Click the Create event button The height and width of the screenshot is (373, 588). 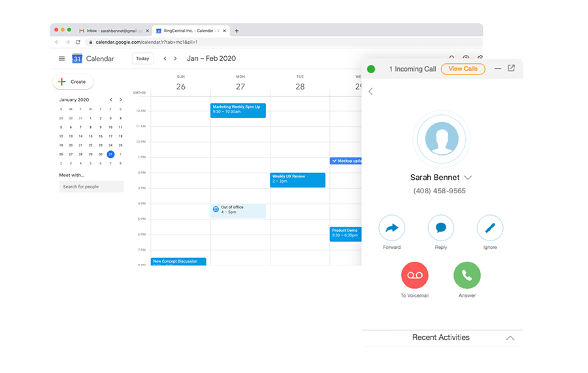73,82
